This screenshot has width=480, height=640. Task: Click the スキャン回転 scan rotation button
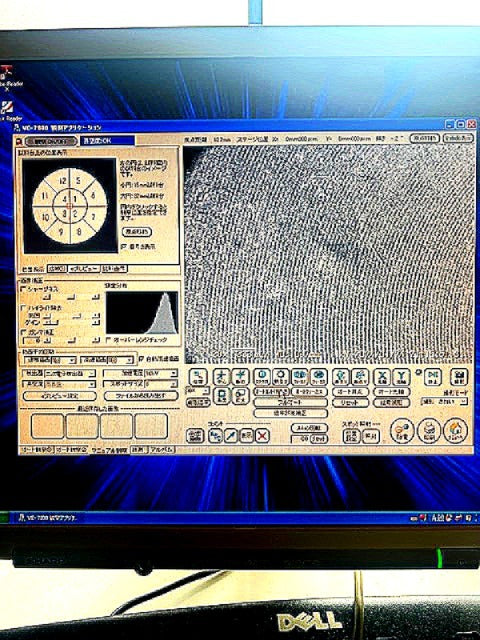(309, 428)
